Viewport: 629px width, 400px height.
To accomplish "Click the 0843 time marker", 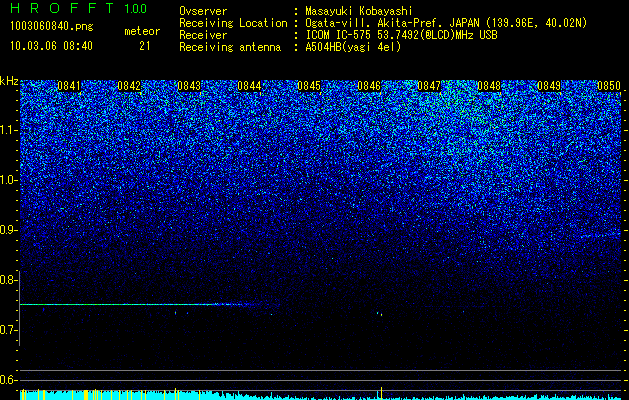I will pos(189,86).
